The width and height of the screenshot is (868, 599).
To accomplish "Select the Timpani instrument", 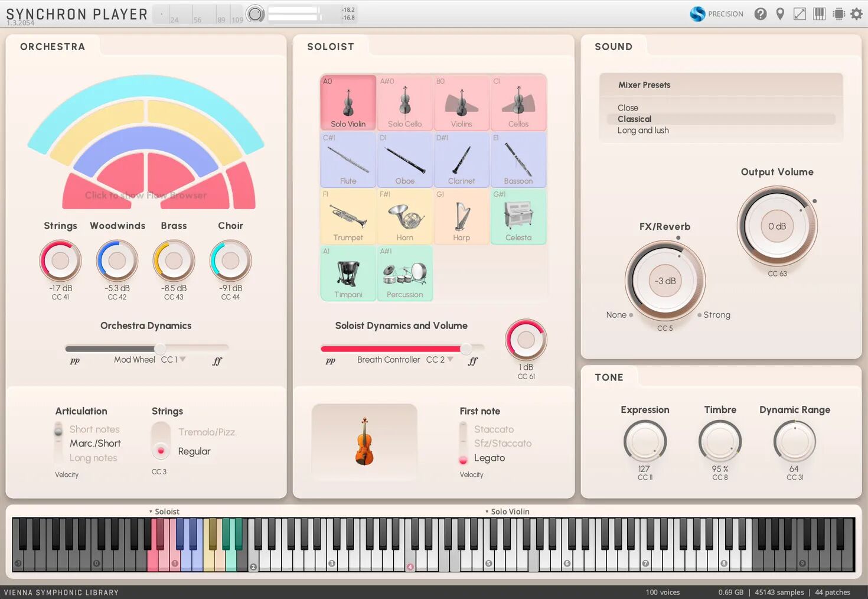I will coord(348,273).
